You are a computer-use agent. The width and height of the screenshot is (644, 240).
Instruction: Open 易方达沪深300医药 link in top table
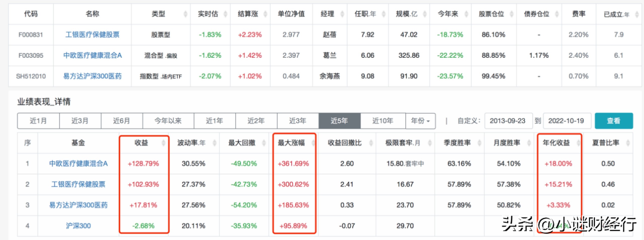pyautogui.click(x=92, y=76)
